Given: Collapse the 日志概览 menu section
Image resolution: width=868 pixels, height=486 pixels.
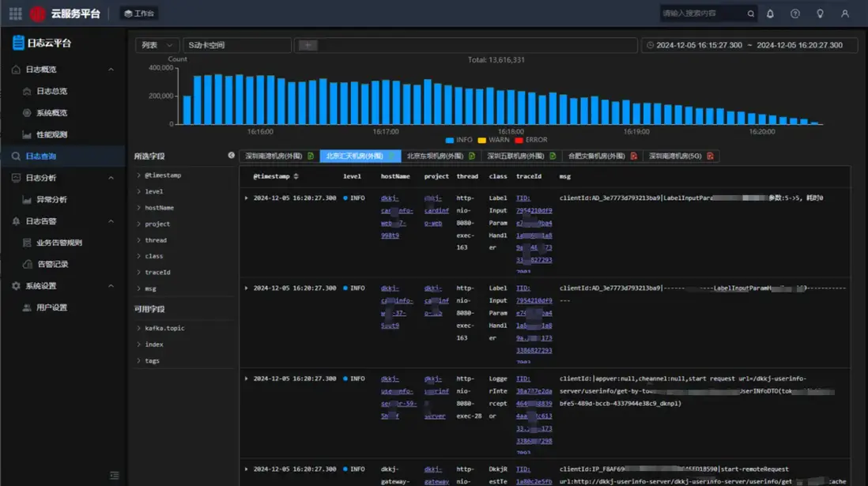Looking at the screenshot, I should [111, 70].
